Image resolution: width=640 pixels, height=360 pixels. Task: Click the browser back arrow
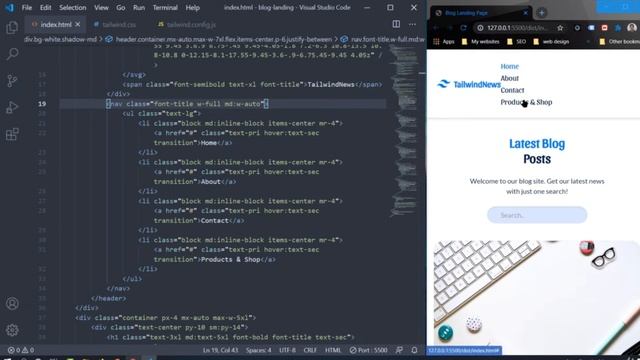tap(436, 28)
